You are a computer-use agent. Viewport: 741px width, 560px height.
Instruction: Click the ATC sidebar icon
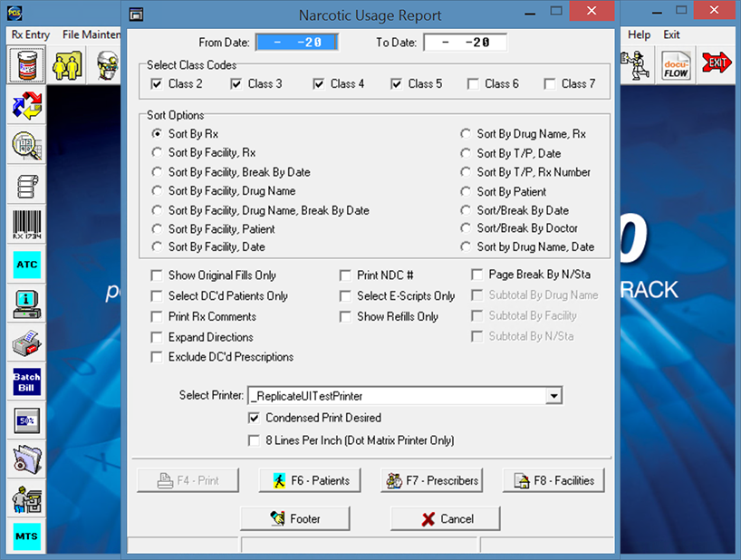pos(27,264)
